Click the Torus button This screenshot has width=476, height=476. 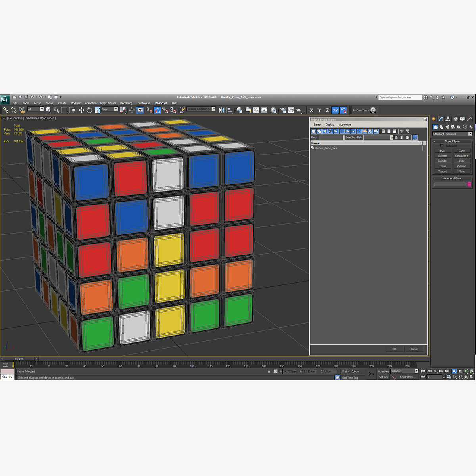click(442, 166)
